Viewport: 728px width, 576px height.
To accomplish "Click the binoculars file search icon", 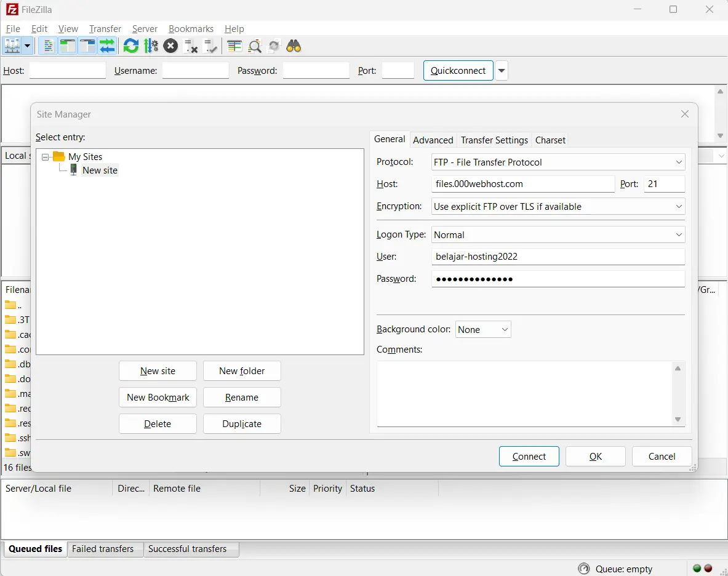I will click(x=294, y=46).
